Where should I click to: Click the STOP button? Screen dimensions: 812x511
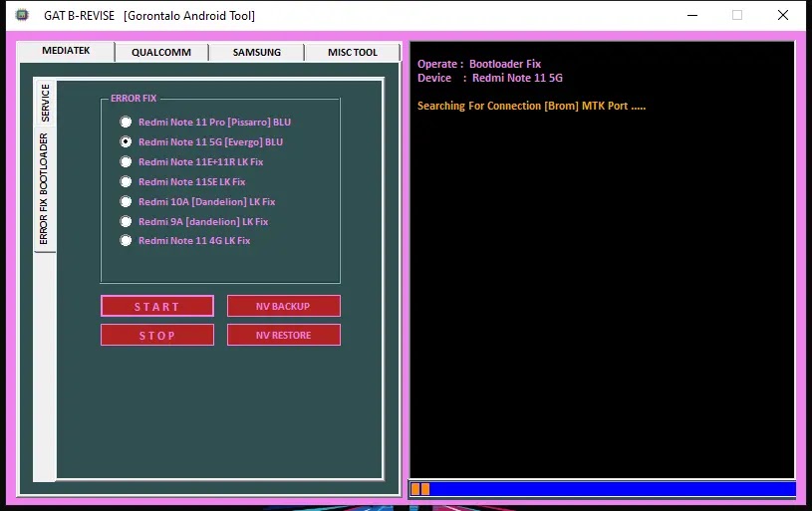pyautogui.click(x=156, y=335)
